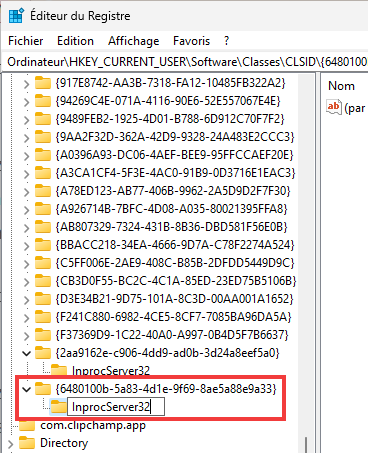Expand the {AB807329-7324-431B-8B36-DBD581F56E0B} key
Viewport: 368px width, 453px height.
pyautogui.click(x=26, y=227)
